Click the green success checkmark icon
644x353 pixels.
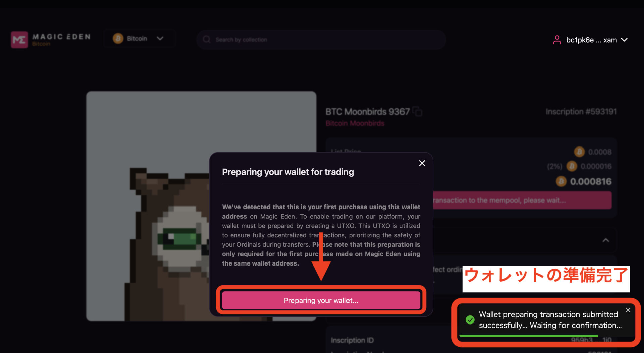(x=470, y=320)
